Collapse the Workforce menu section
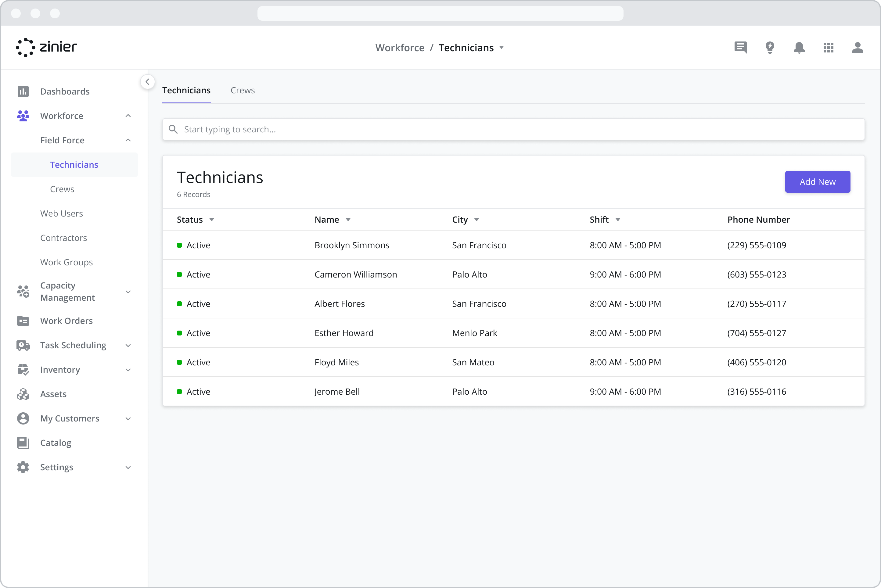Screen dimensions: 881x588 tap(128, 116)
